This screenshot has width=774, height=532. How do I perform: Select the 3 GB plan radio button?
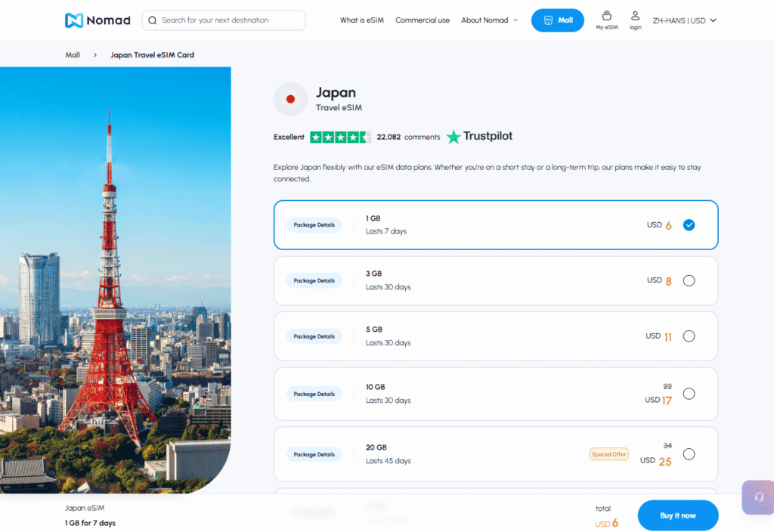[689, 280]
